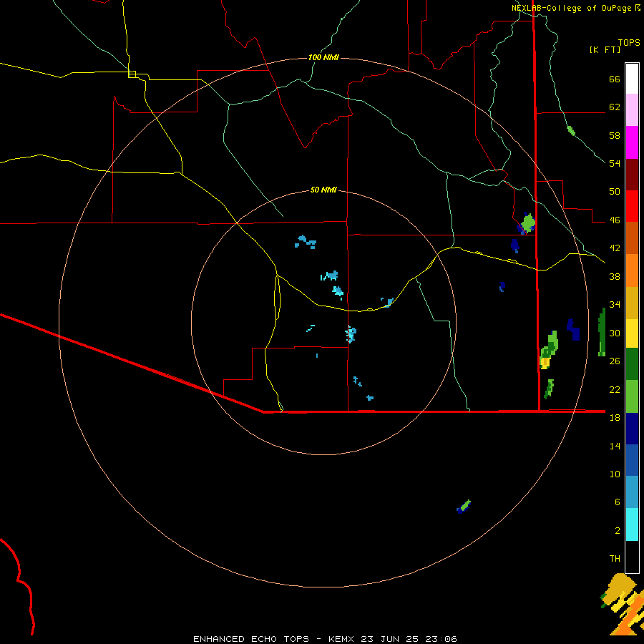Click the legend value 38
The image size is (644, 644).
coord(615,276)
